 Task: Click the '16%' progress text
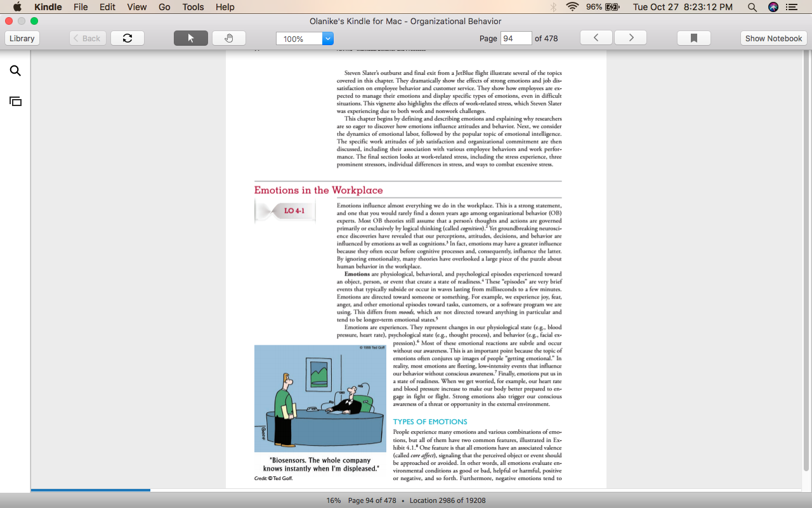[334, 500]
